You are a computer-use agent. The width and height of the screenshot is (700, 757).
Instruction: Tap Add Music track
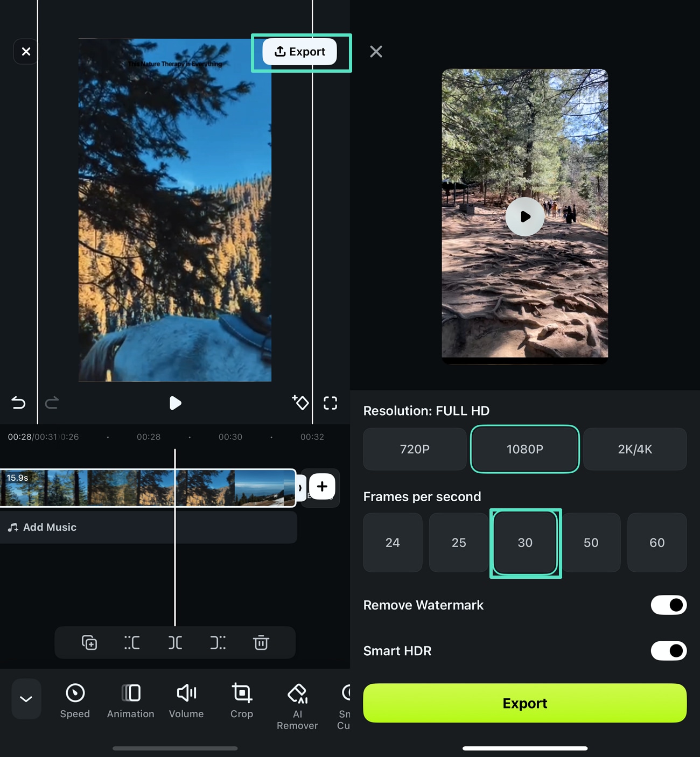click(x=148, y=527)
